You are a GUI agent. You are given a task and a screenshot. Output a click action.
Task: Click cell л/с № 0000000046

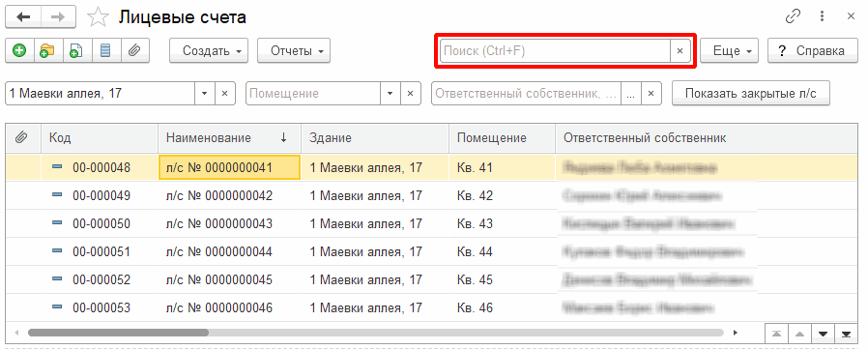tap(230, 307)
